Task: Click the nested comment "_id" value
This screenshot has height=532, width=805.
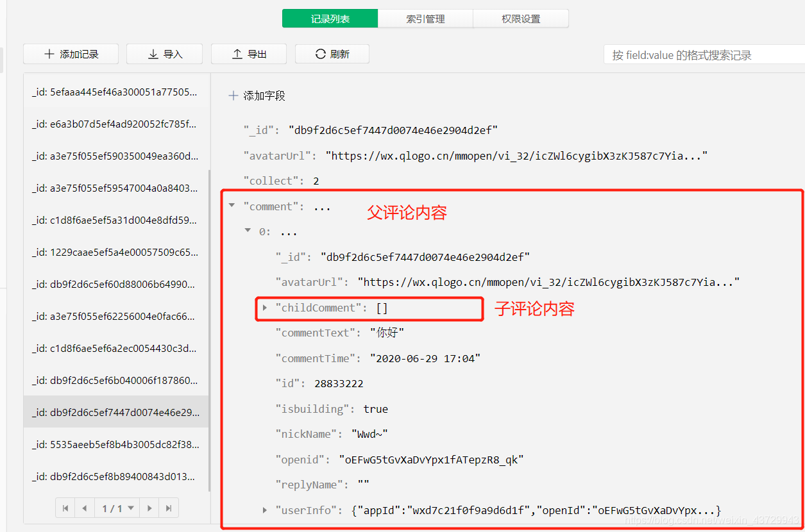Action: pos(425,257)
